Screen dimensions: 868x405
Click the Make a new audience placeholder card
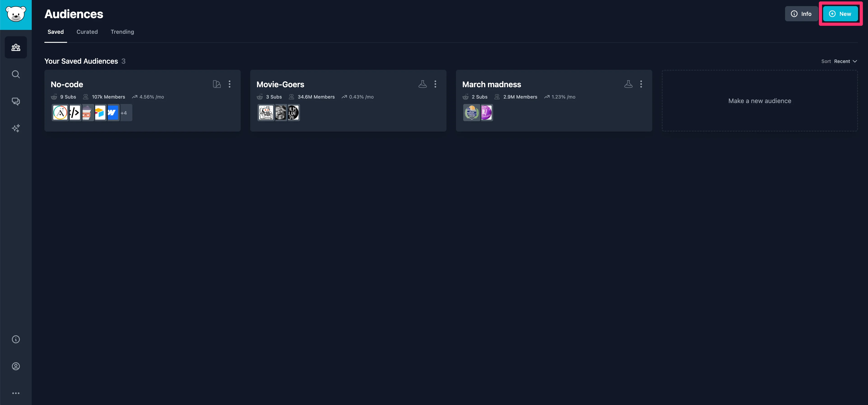point(759,101)
